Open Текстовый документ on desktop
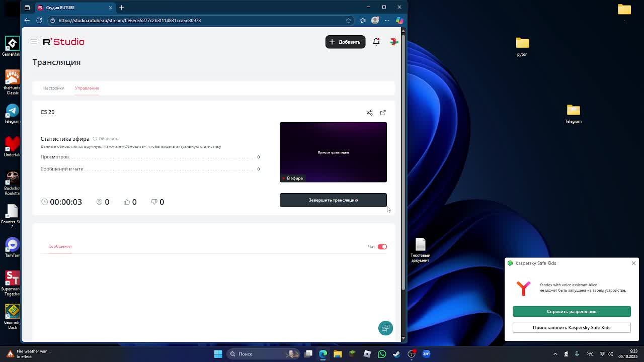This screenshot has width=644, height=362. point(421,250)
